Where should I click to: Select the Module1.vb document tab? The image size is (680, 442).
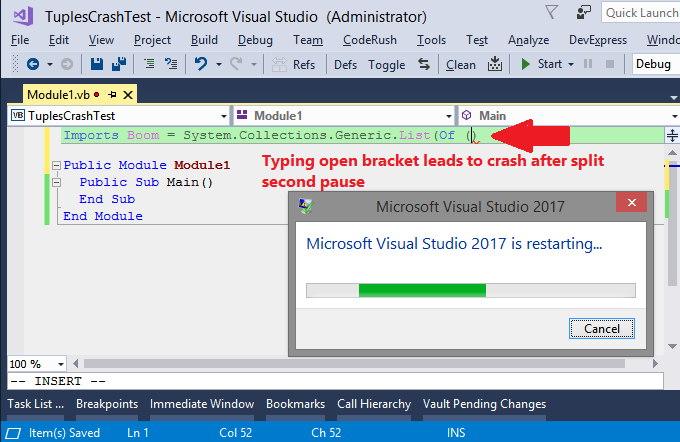(58, 95)
